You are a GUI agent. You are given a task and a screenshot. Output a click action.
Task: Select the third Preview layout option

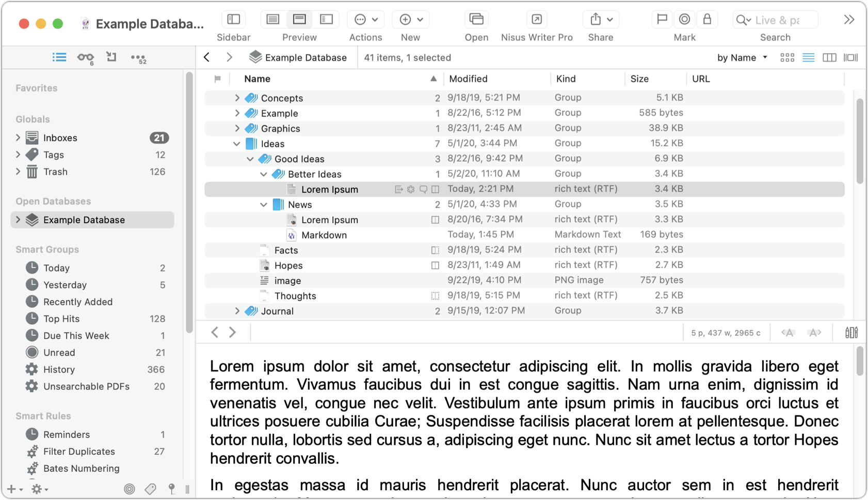pyautogui.click(x=326, y=20)
